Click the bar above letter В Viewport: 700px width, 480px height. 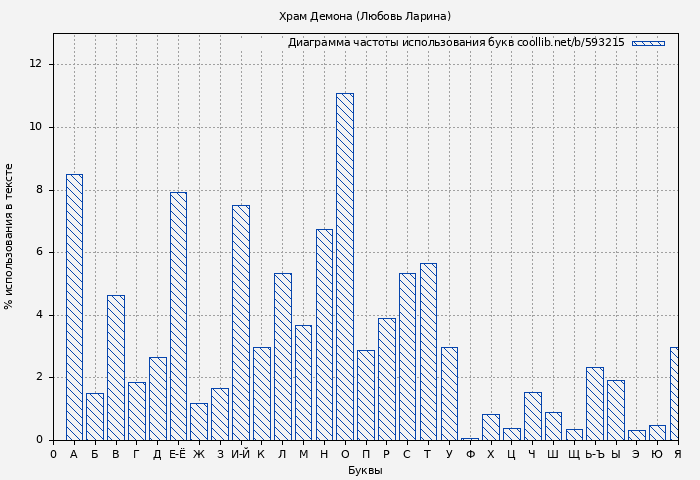[x=116, y=367]
